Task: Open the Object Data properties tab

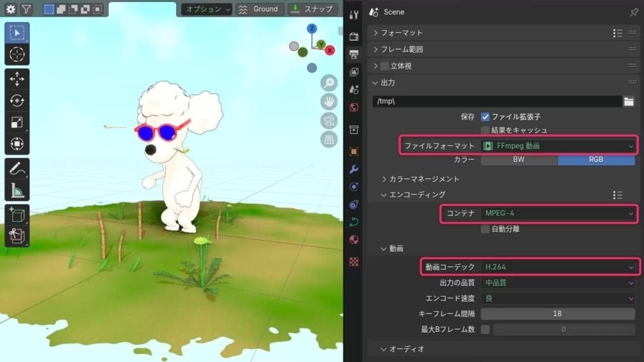Action: [x=353, y=222]
